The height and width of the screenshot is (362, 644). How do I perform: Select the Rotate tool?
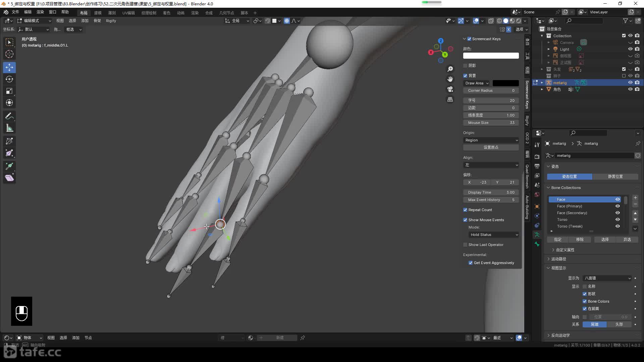point(9,79)
